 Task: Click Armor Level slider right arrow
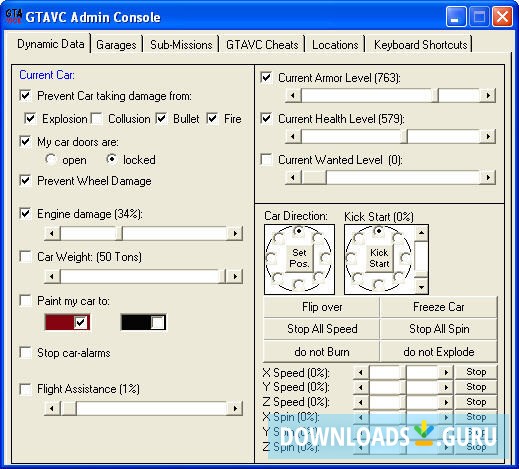pyautogui.click(x=488, y=96)
